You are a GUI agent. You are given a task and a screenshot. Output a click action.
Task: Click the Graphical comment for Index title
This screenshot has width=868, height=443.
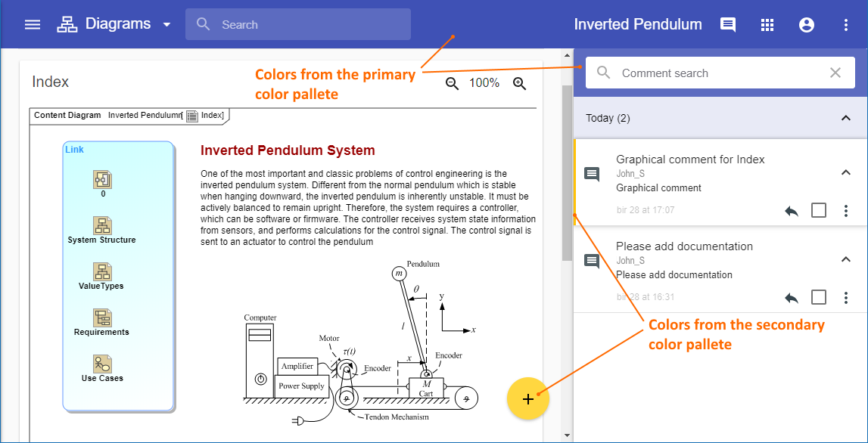[x=690, y=160]
